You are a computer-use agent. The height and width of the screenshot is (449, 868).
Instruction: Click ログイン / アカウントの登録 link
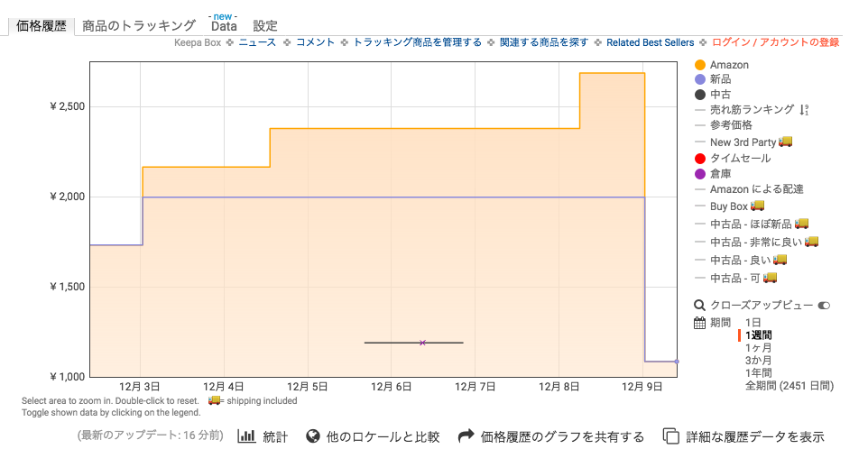[x=775, y=42]
